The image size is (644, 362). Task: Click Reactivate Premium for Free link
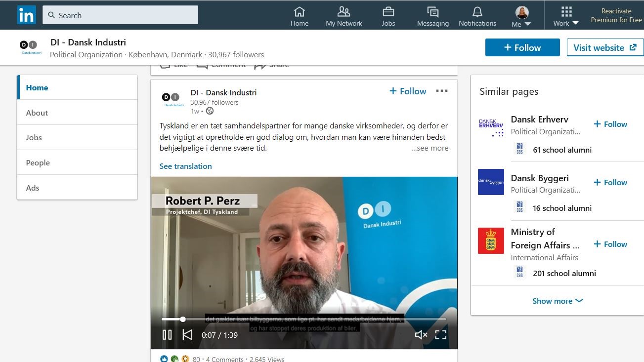point(616,15)
